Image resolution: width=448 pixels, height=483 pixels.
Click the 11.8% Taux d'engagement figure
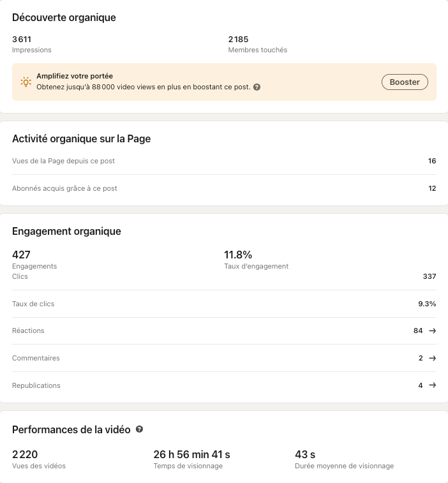pos(238,255)
